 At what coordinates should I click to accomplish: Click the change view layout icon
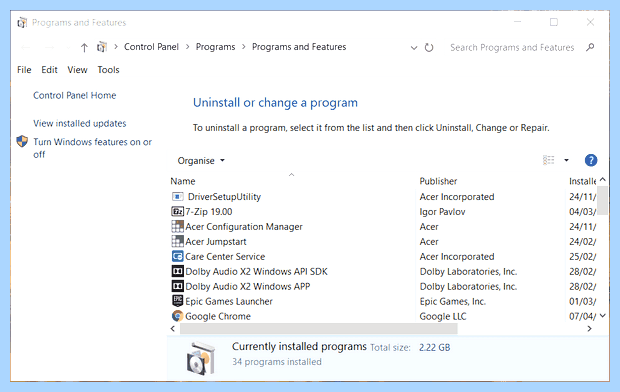(x=548, y=160)
